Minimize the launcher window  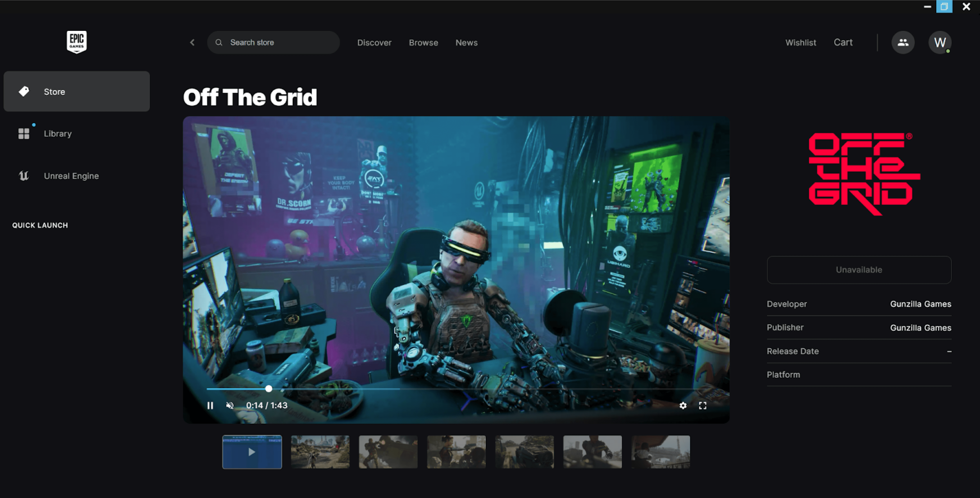[927, 6]
